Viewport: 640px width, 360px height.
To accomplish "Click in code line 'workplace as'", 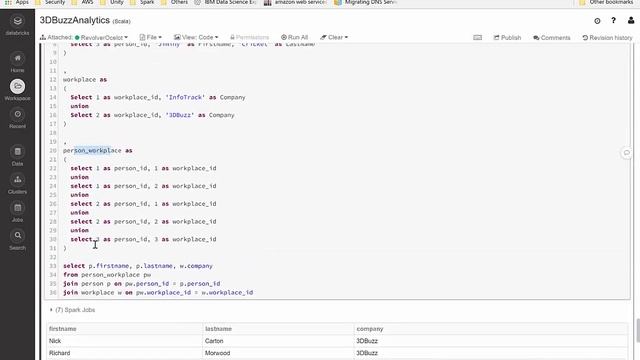I will (85, 80).
